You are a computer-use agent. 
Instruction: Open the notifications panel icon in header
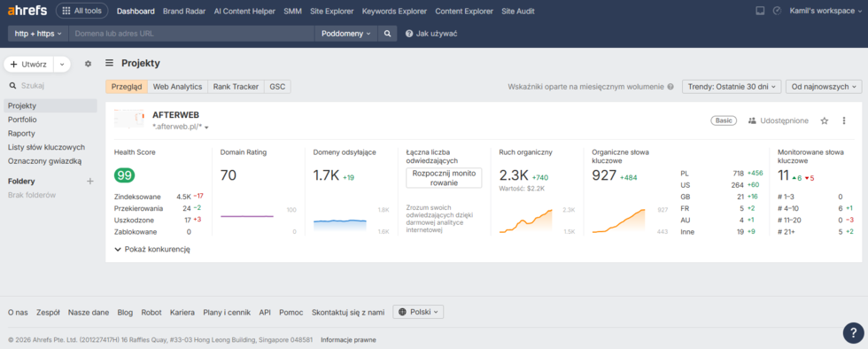click(x=760, y=11)
